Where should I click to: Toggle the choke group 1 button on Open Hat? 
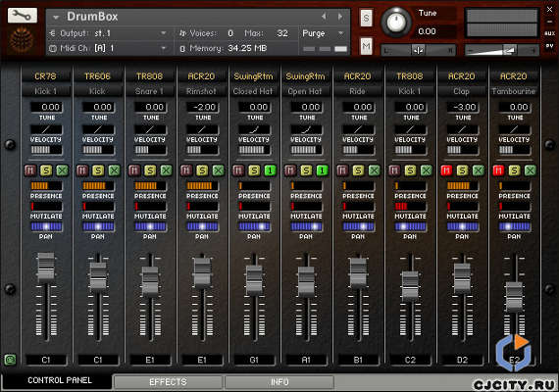323,171
